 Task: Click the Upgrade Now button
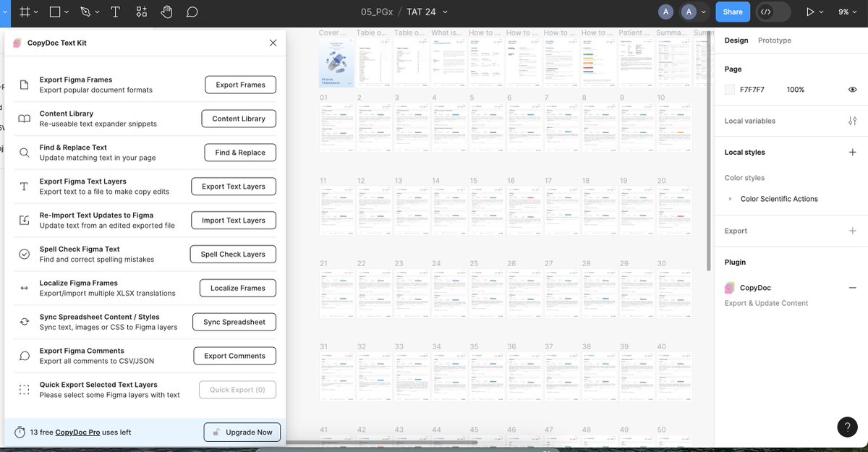[x=242, y=432]
